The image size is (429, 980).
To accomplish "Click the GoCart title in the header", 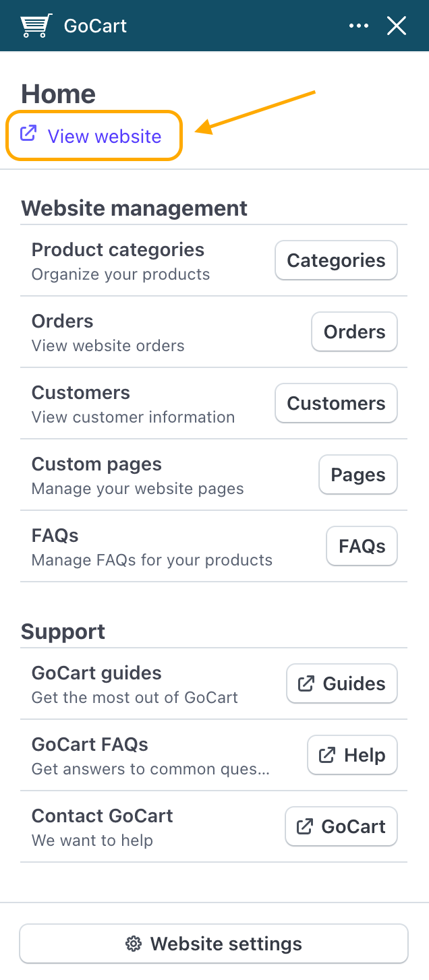I will click(94, 25).
